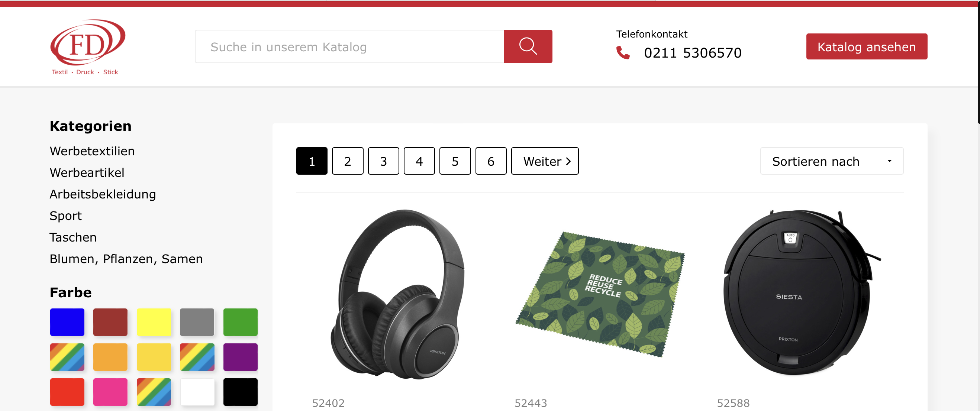Open the Arbeitsbekleidung category
980x411 pixels.
click(x=103, y=194)
